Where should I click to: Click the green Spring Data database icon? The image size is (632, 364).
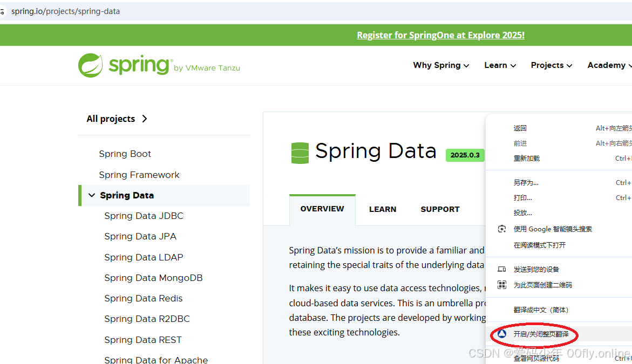300,153
